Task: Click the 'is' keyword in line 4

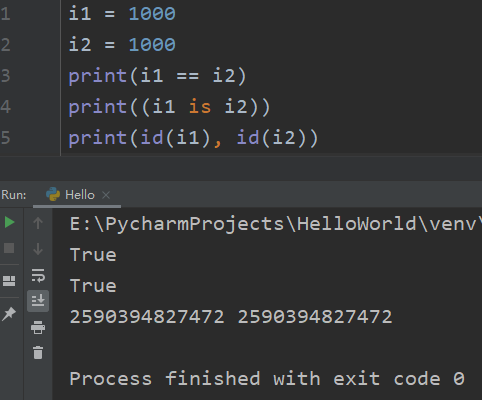Action: coord(200,107)
